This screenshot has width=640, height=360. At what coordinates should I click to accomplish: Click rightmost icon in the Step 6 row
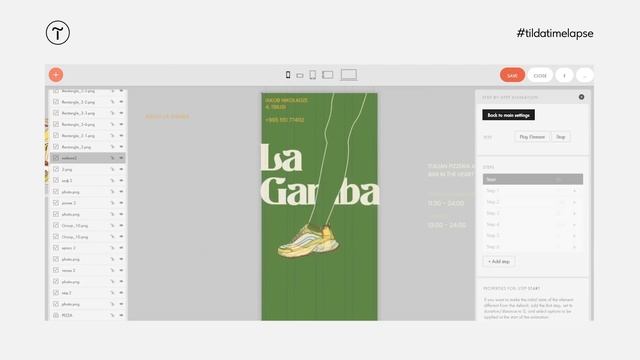click(574, 247)
